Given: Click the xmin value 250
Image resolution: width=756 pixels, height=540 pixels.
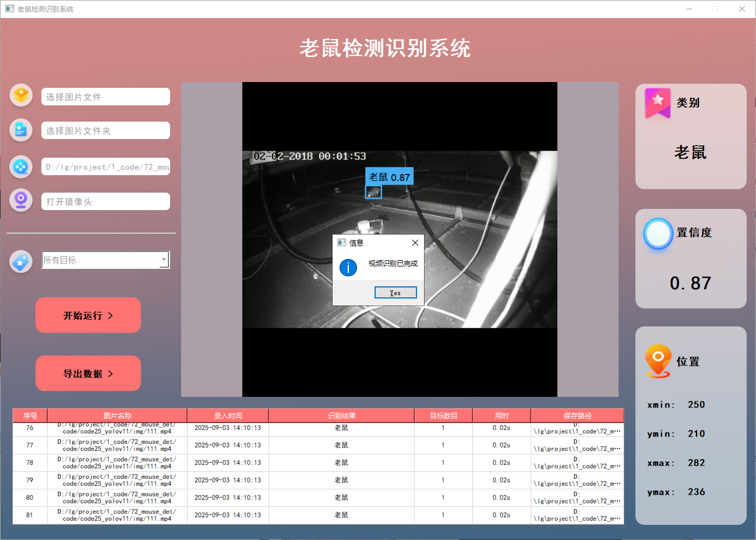Looking at the screenshot, I should click(x=696, y=404).
